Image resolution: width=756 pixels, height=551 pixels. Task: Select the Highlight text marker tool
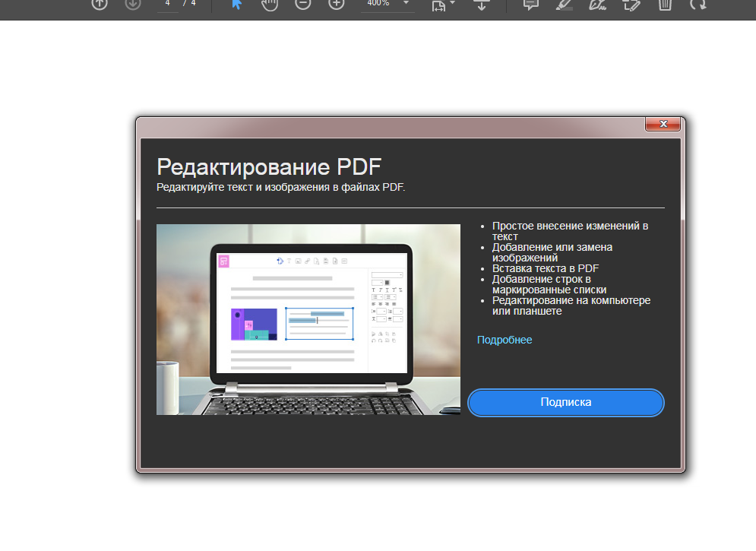coord(564,5)
